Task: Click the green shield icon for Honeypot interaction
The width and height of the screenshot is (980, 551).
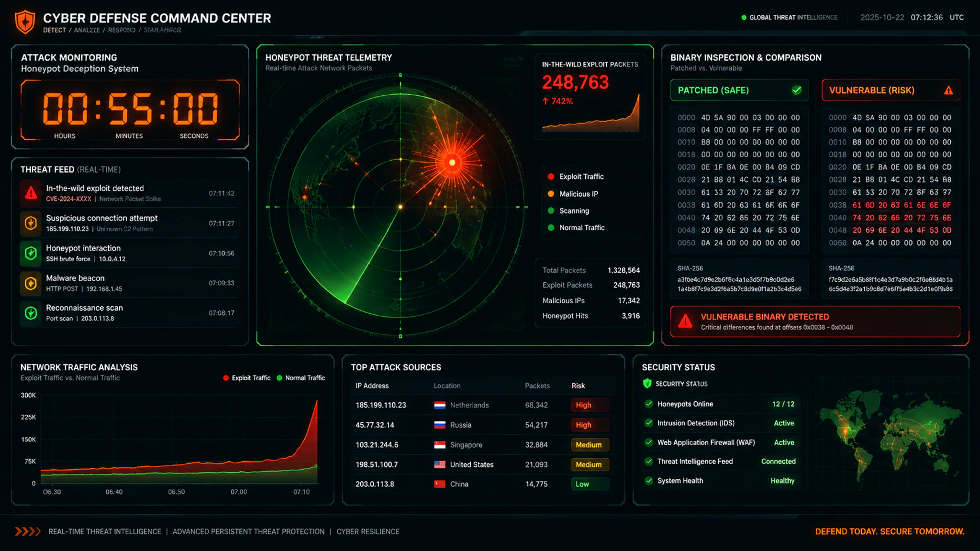Action: [31, 253]
